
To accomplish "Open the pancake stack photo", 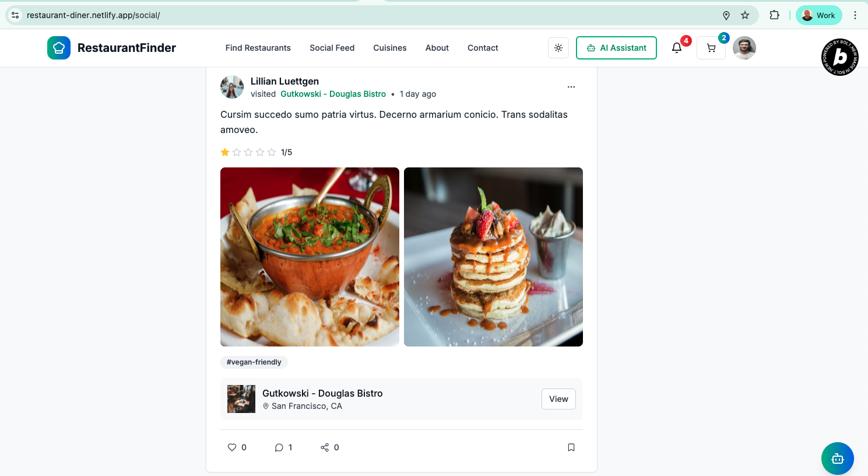I will pos(493,257).
